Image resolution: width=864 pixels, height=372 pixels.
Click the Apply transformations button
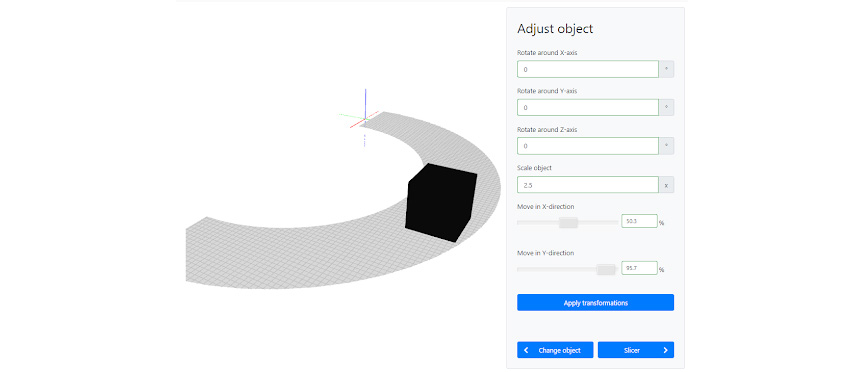[595, 303]
